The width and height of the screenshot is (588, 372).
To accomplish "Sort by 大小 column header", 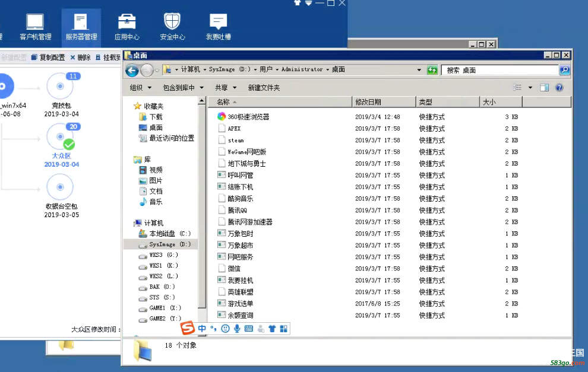I will tap(501, 102).
